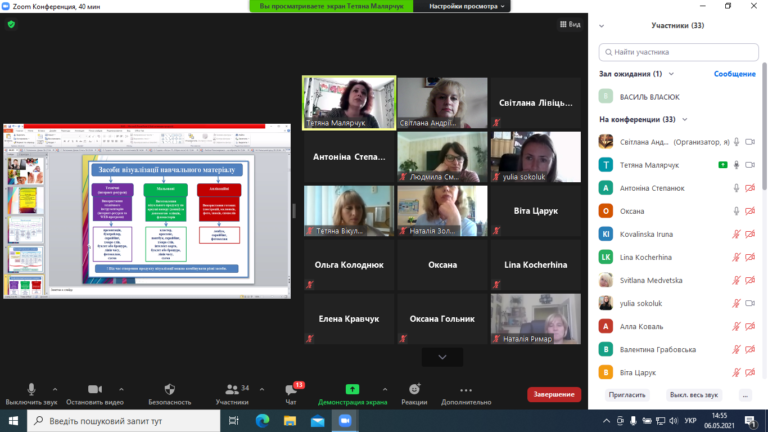Toggle Тетяна Малярчук's microphone in participants list
Image resolution: width=768 pixels, height=432 pixels.
click(736, 165)
